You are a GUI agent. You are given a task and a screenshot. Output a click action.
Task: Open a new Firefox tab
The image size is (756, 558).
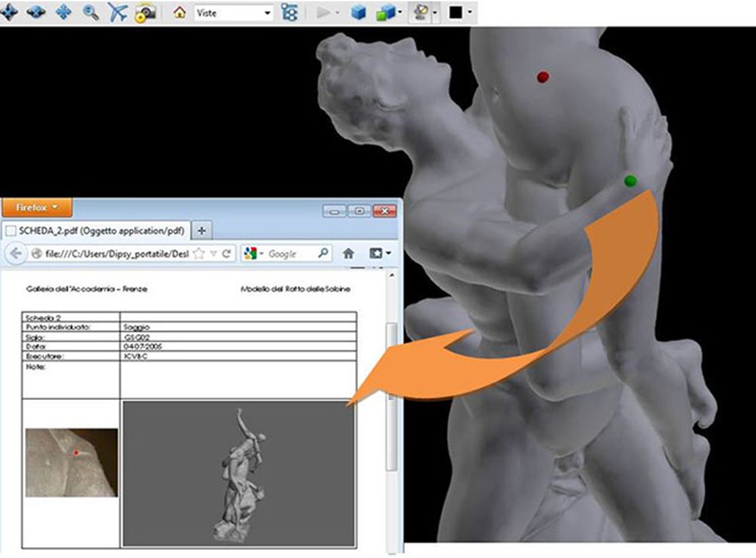(202, 230)
